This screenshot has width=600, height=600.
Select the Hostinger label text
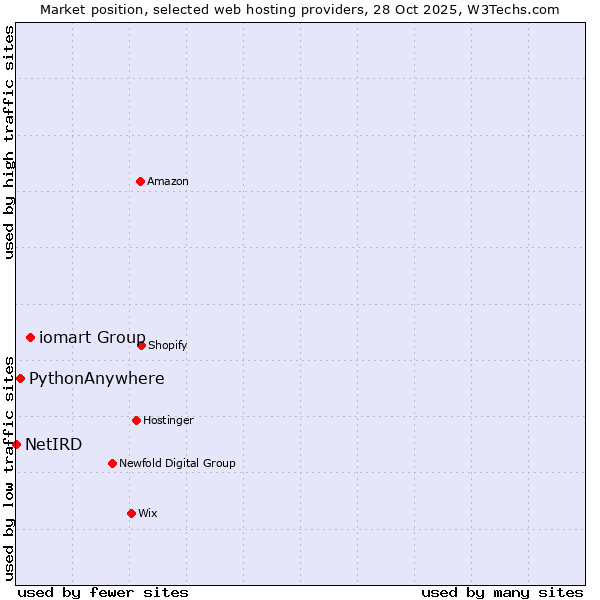(x=168, y=421)
